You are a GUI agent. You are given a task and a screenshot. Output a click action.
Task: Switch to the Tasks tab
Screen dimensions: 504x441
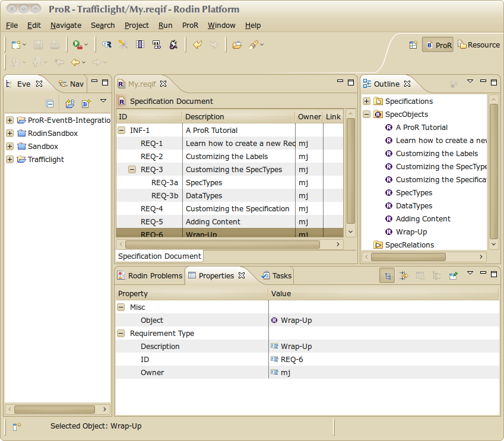[277, 276]
